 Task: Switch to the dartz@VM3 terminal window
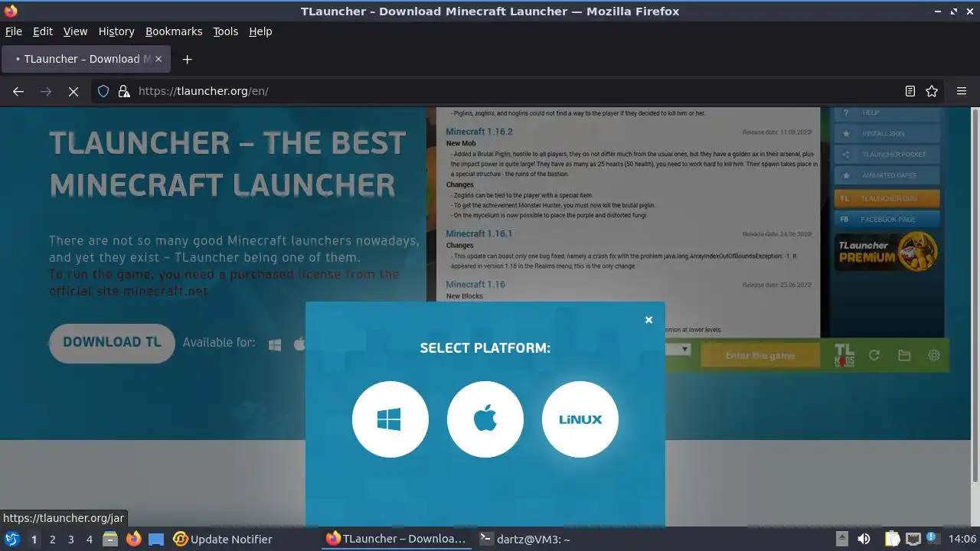click(525, 539)
